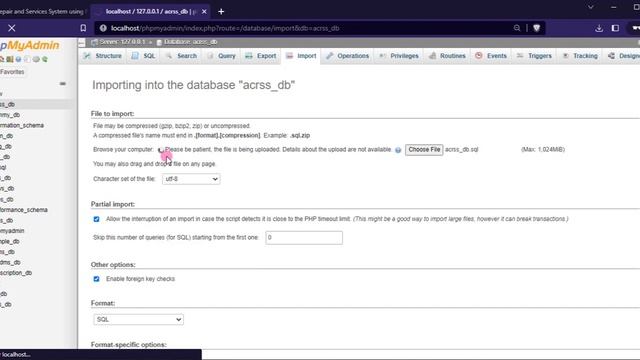Toggle the browser sidebar panel icon
This screenshot has height=360, width=640.
[x=616, y=28]
